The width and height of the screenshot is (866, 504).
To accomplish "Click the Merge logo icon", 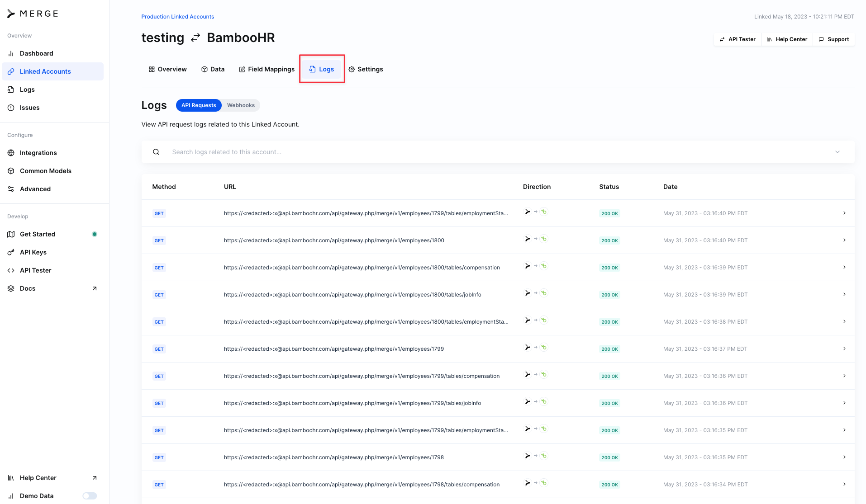I will [11, 14].
